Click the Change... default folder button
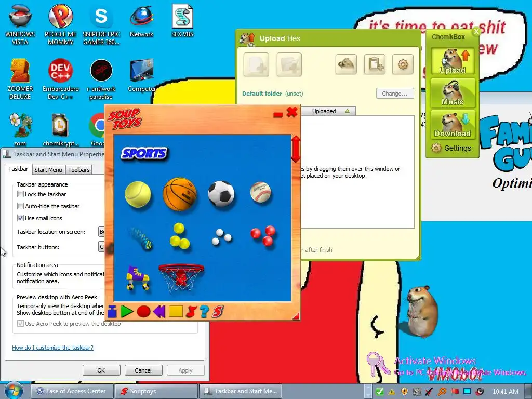532x399 pixels. (395, 94)
